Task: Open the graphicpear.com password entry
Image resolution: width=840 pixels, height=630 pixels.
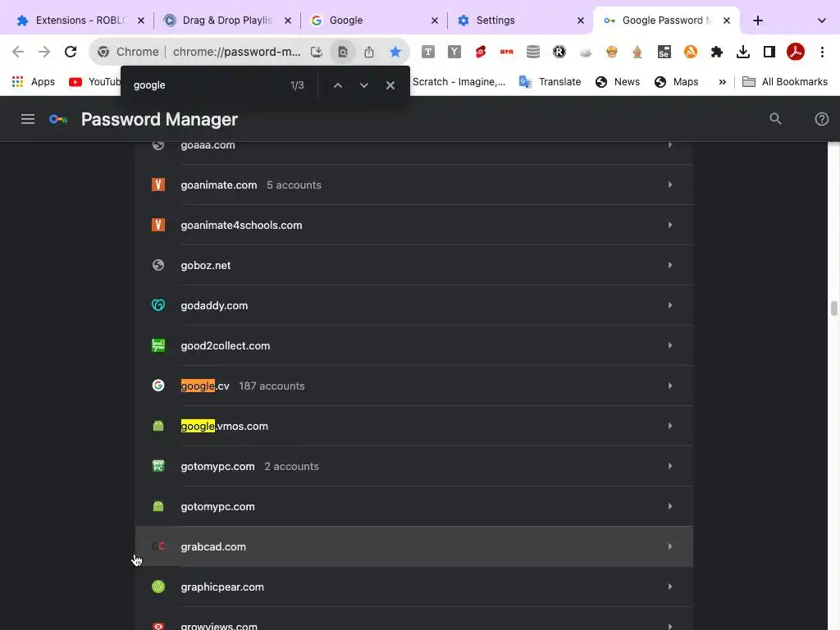Action: (414, 587)
